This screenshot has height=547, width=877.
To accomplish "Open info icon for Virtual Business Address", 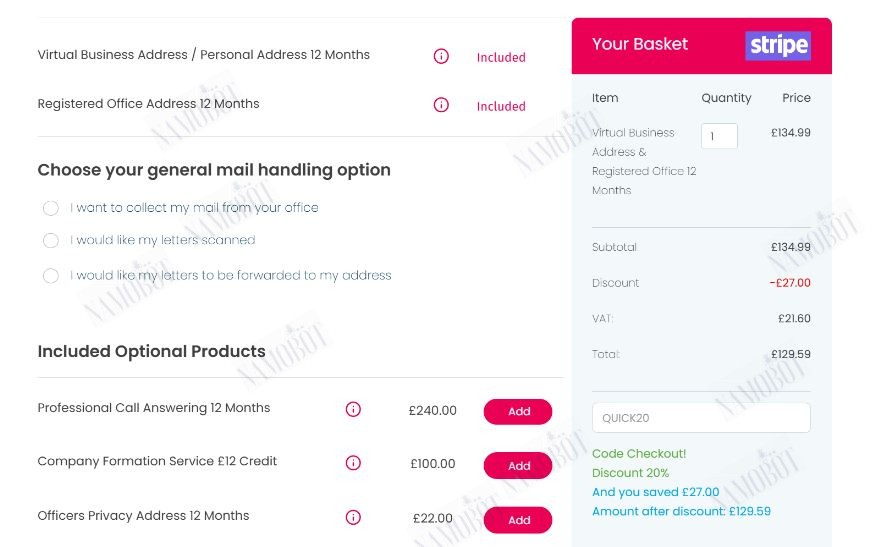I will click(441, 56).
